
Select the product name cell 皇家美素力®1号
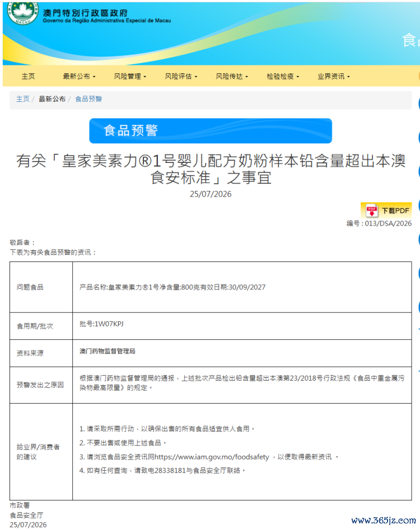coord(172,287)
